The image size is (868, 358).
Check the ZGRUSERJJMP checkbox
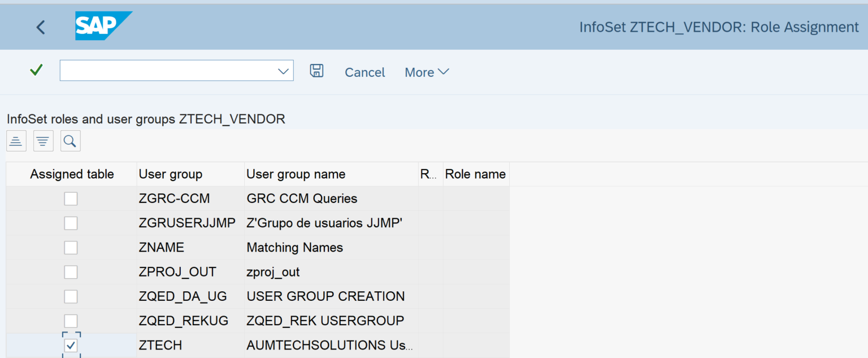click(x=71, y=222)
